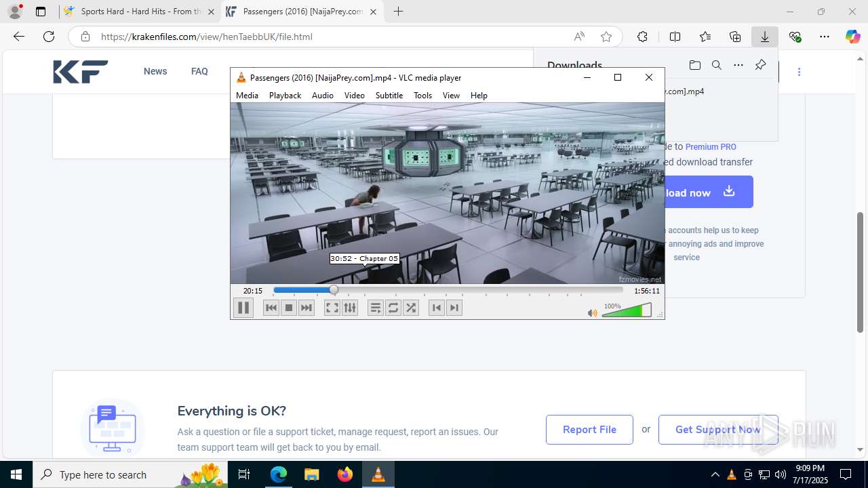
Task: Click KrakenFiles KF logo
Action: (x=81, y=71)
